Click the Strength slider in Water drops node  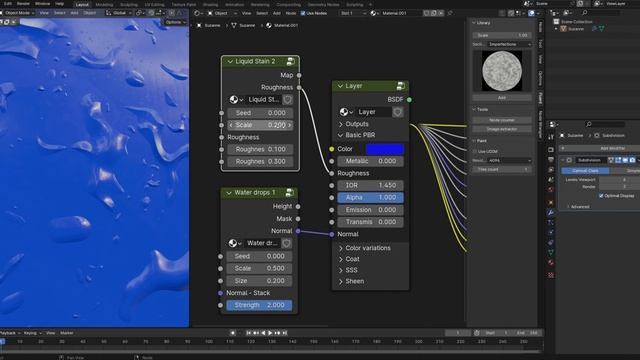pos(259,305)
